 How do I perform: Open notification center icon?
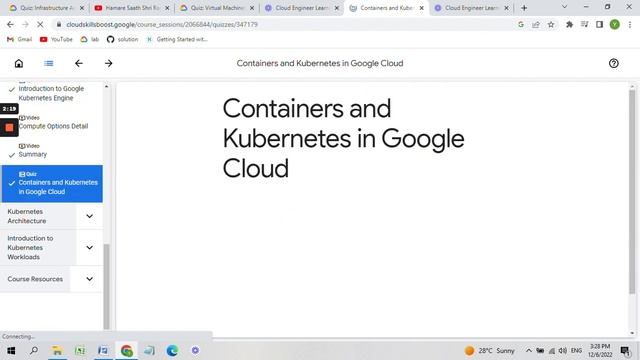tap(625, 351)
